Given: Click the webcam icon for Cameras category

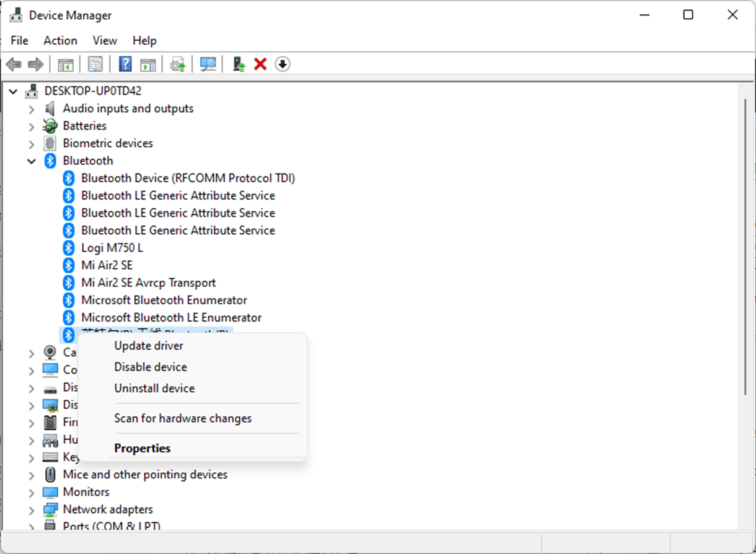Looking at the screenshot, I should click(50, 353).
